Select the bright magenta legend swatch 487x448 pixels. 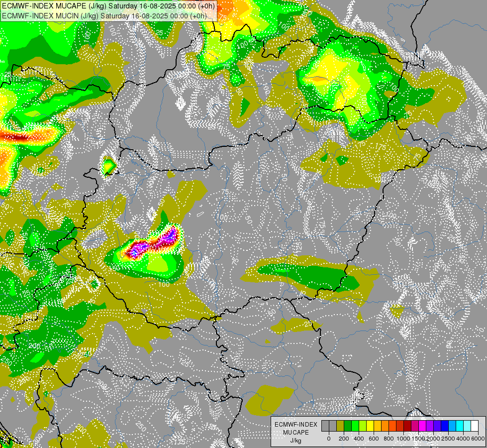tap(422, 426)
